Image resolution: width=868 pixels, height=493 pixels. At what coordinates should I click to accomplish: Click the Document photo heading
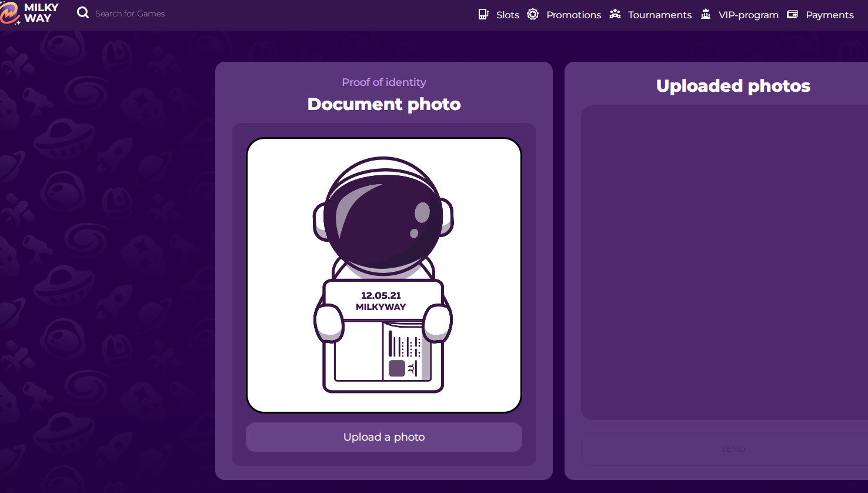pyautogui.click(x=384, y=104)
